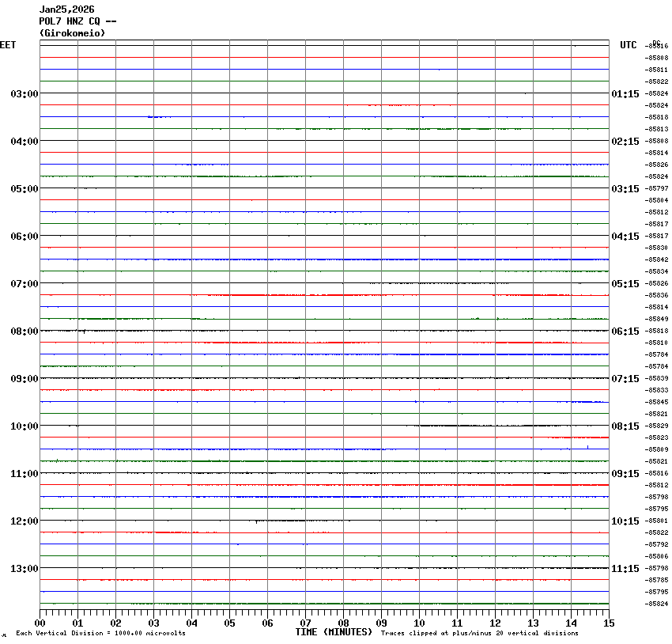The height and width of the screenshot is (644, 672).
Task: Select the 03:00 EET row label
Action: 24,94
